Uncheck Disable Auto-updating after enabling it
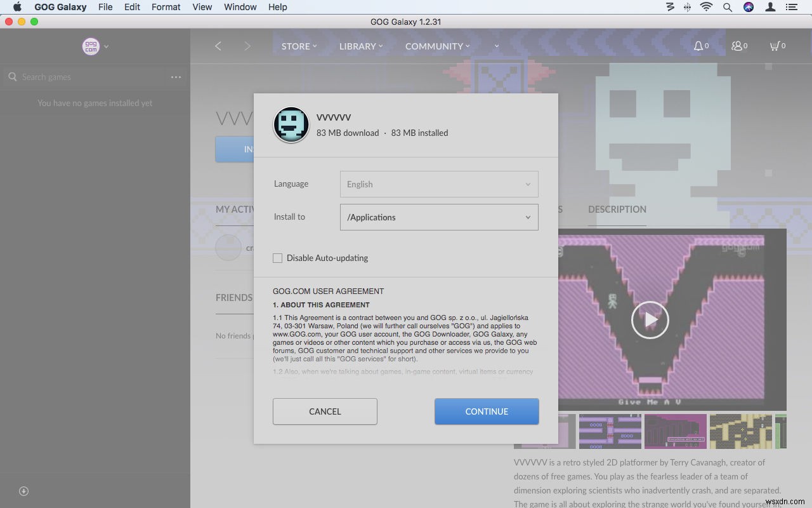Screen dimensions: 812x508 click(x=277, y=258)
